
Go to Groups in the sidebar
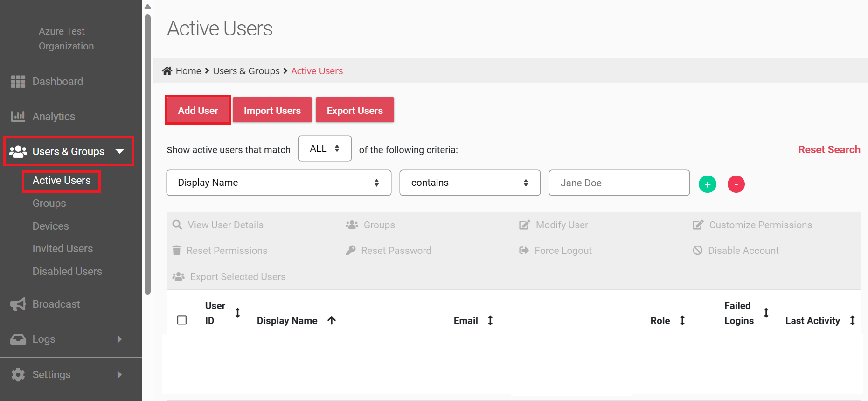[49, 204]
